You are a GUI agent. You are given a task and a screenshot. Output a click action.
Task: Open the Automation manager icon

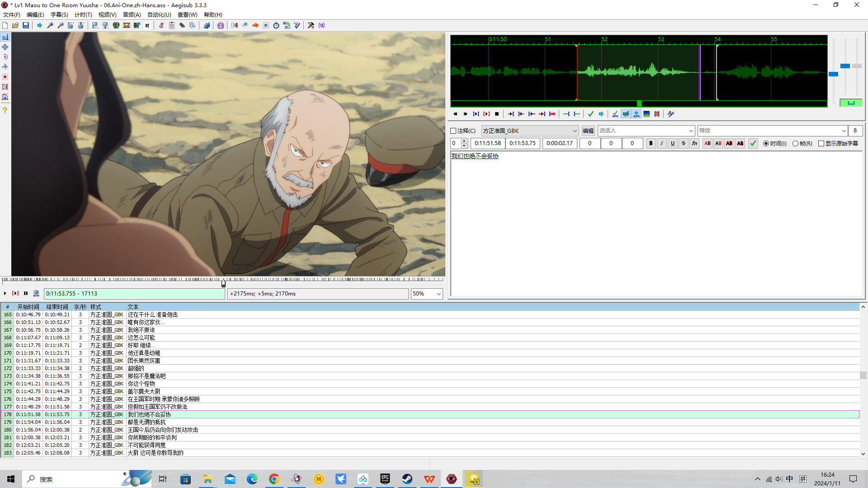pos(207,25)
